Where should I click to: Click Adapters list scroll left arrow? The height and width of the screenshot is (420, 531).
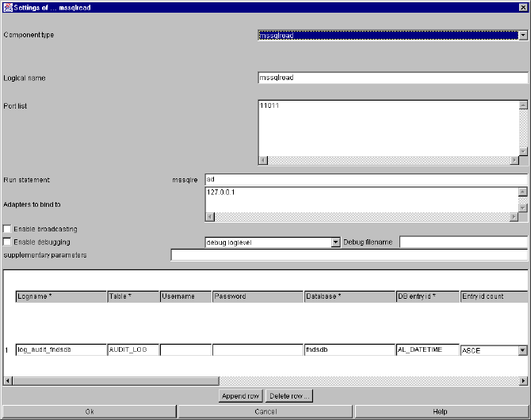point(210,217)
